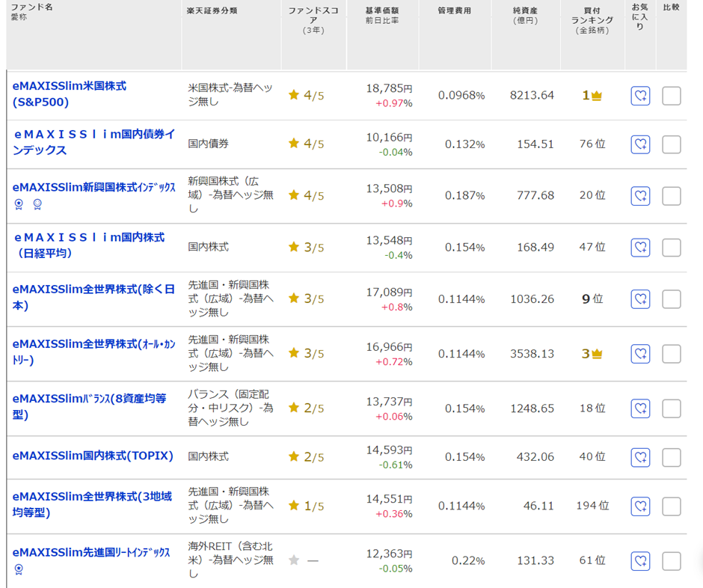703x588 pixels.
Task: Favorite the eMAXISSlim米国株式(S&P500) fund via heart icon
Action: [640, 96]
